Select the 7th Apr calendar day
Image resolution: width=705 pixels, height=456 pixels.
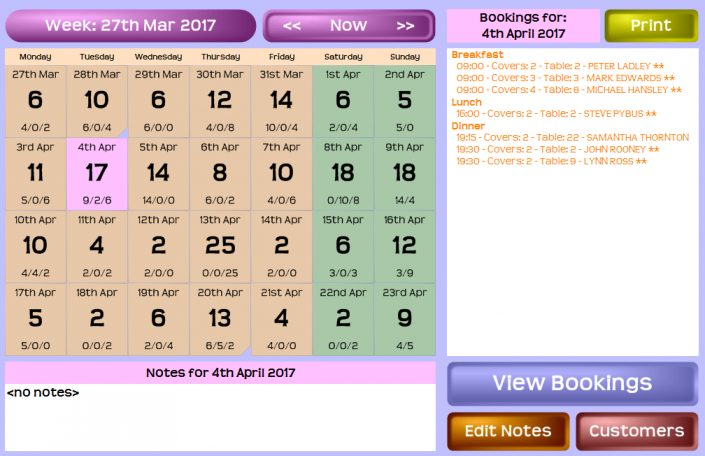281,174
